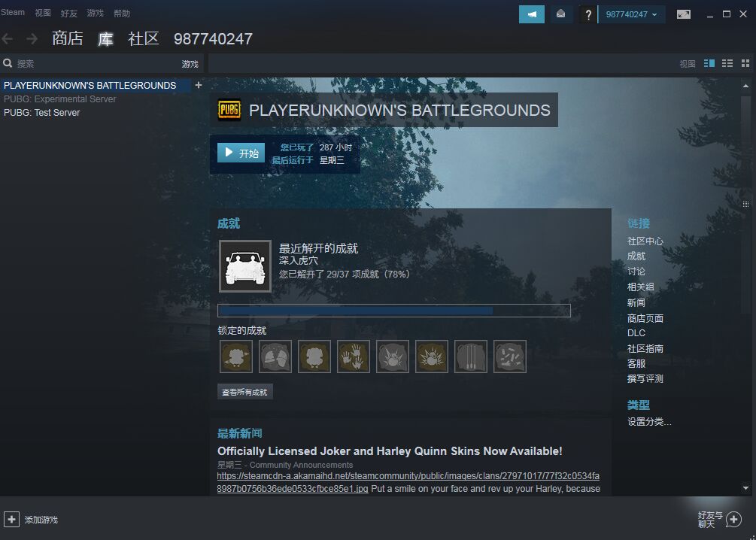The height and width of the screenshot is (540, 756).
Task: Click the last locked achievement bullets icon
Action: click(x=509, y=356)
